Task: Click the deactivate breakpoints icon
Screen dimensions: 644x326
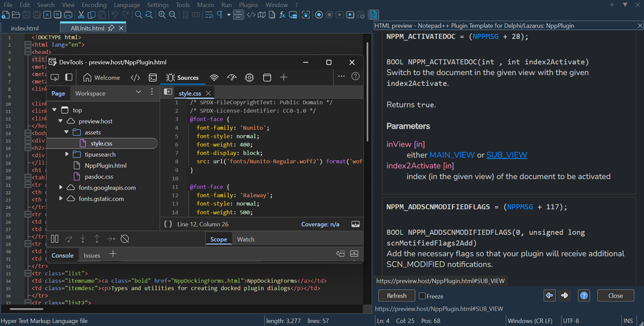Action: point(125,239)
